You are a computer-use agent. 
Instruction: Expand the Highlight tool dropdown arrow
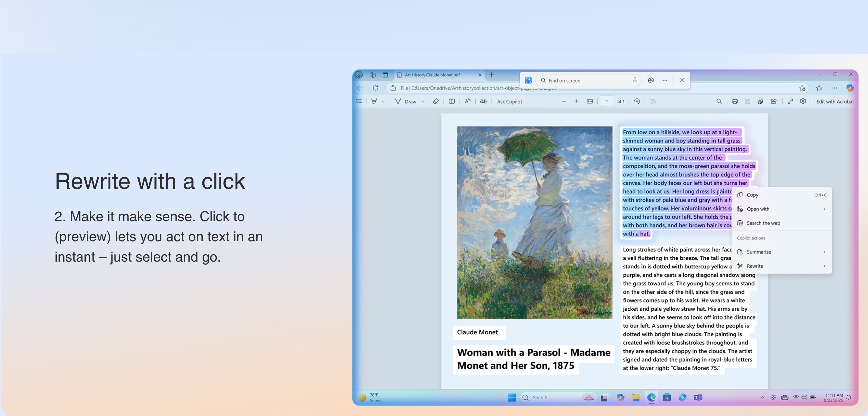click(383, 102)
